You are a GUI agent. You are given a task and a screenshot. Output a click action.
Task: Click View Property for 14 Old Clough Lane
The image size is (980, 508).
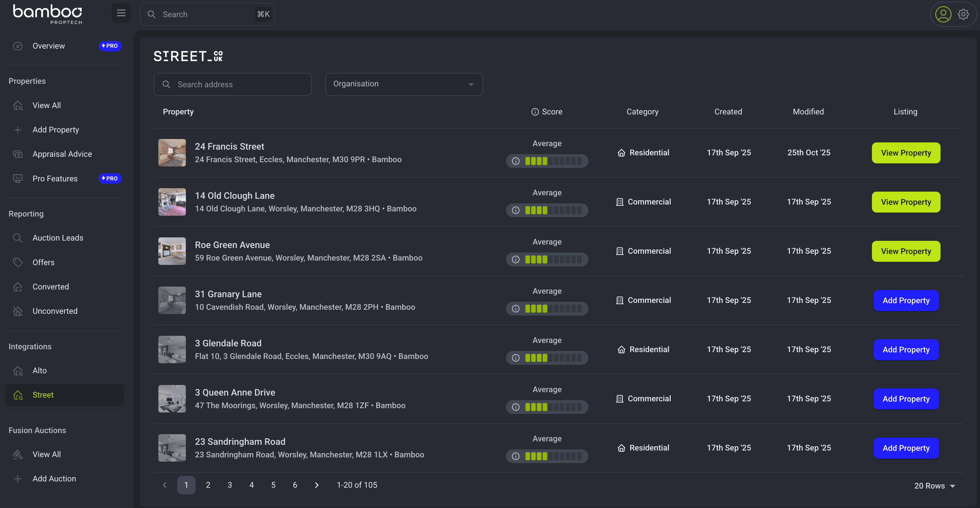point(906,202)
